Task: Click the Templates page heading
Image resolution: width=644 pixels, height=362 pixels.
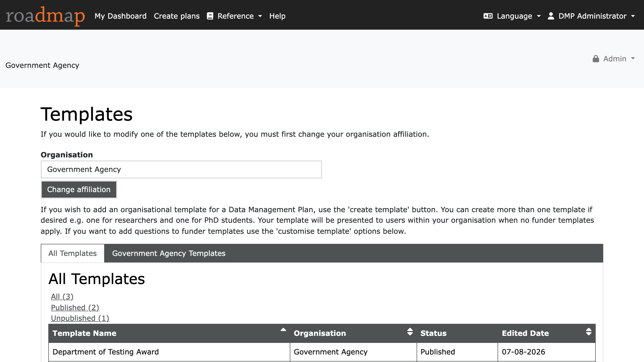Action: tap(87, 114)
